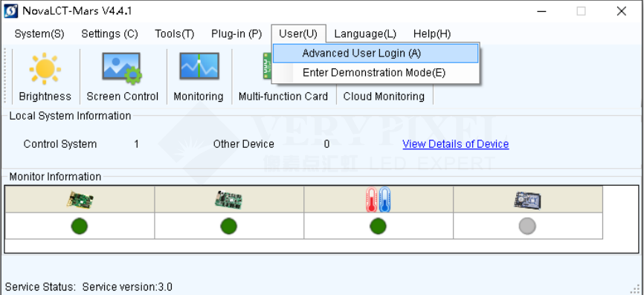Image resolution: width=644 pixels, height=295 pixels.
Task: Click the sending card icon in Monitor Information
Action: pyautogui.click(x=80, y=200)
